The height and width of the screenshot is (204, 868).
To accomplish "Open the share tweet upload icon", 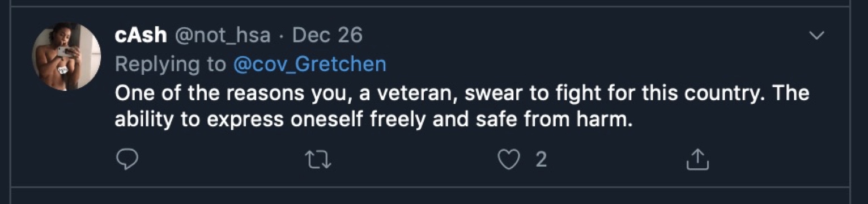I will point(697,160).
